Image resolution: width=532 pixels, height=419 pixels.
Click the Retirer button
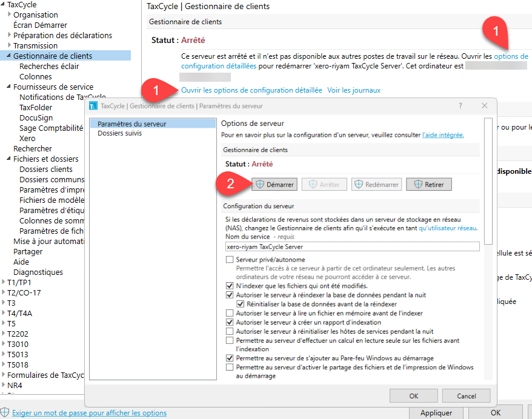click(429, 185)
